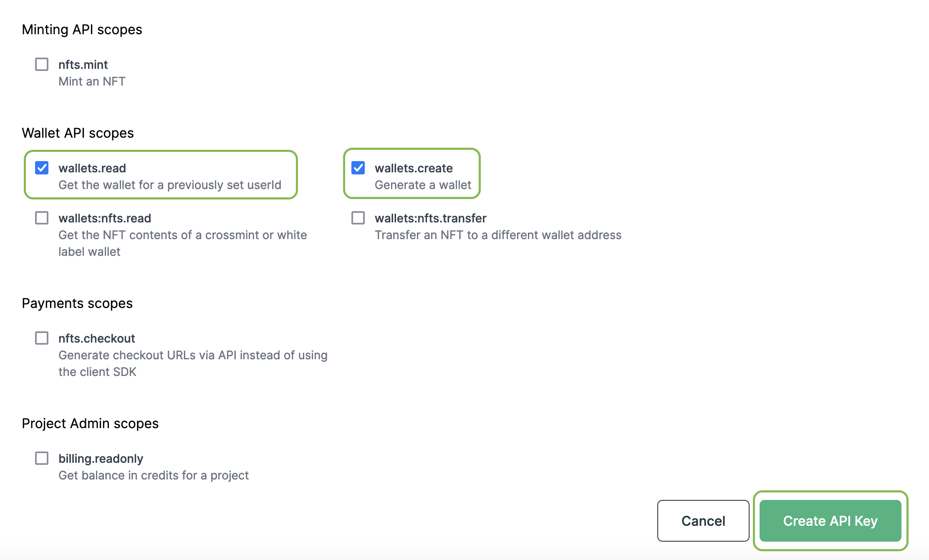Viewport: 929px width, 560px height.
Task: Toggle the billing.readonly checkbox
Action: tap(42, 458)
